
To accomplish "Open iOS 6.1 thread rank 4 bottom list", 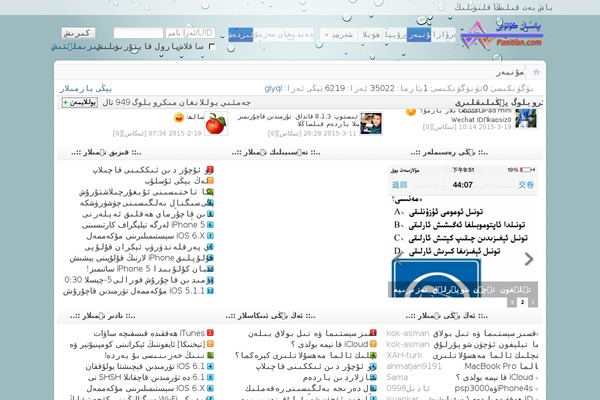I will pos(145,366).
